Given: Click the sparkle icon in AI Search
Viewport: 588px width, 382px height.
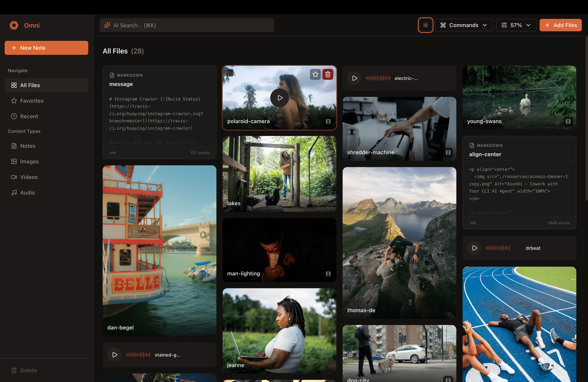Looking at the screenshot, I should [107, 25].
